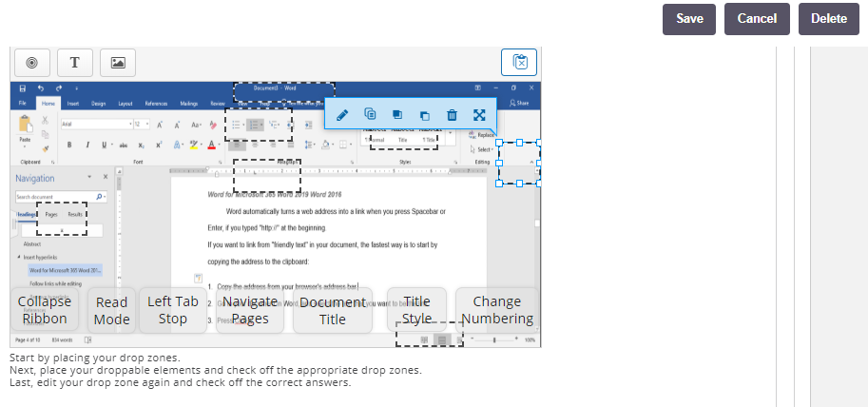
Task: Switch to the Insert ribbon tab
Action: 73,103
